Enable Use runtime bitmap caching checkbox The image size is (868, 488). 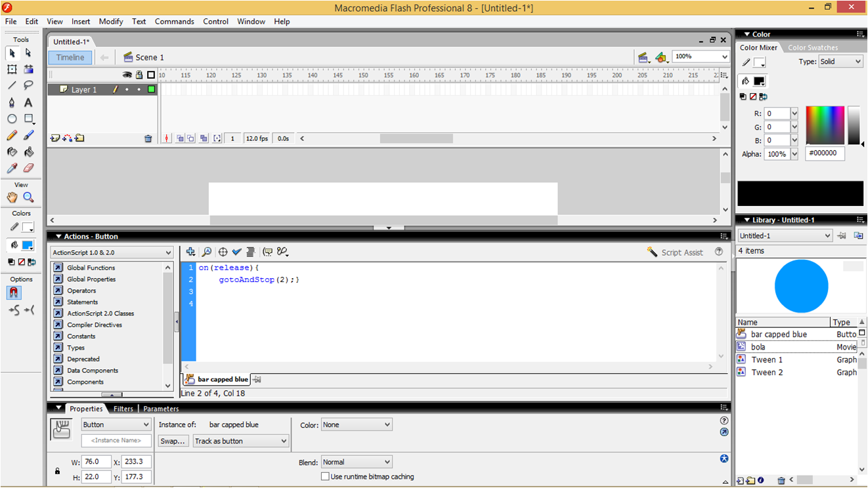(x=325, y=477)
